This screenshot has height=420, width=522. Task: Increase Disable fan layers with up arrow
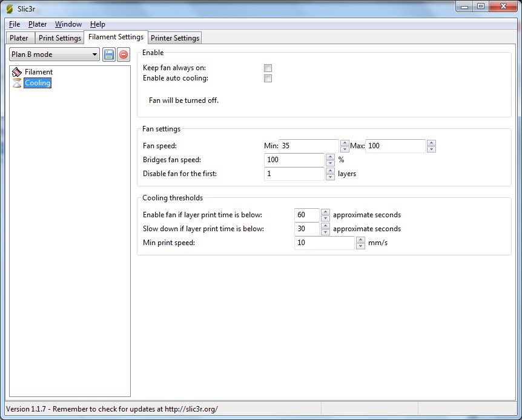pyautogui.click(x=330, y=171)
